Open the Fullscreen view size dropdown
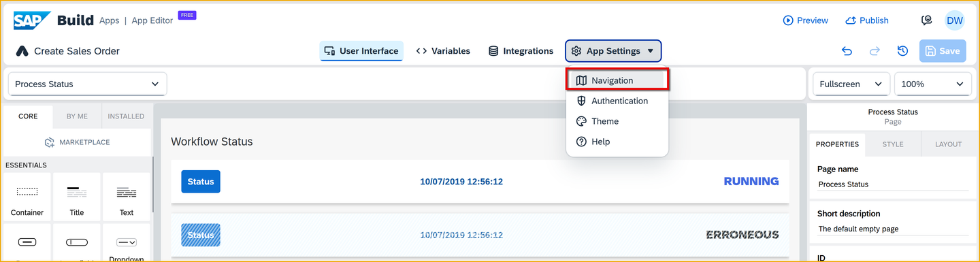Viewport: 980px width, 262px height. tap(851, 84)
